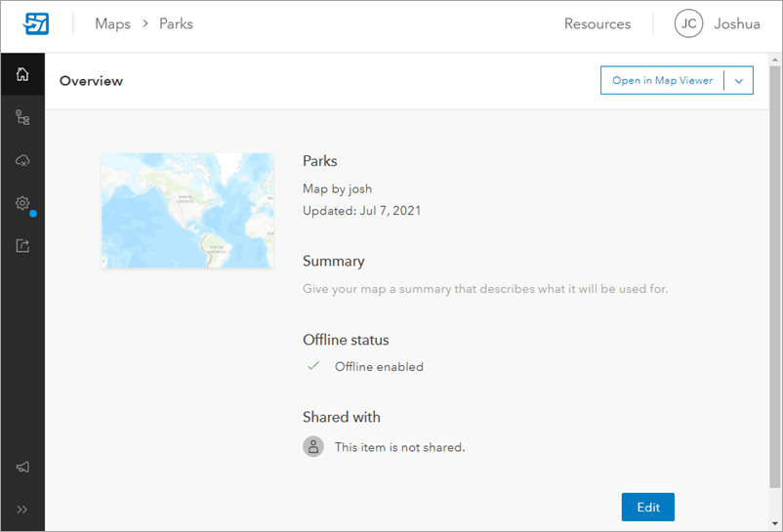783x532 pixels.
Task: Expand the sidebar with double chevron
Action: pyautogui.click(x=22, y=510)
